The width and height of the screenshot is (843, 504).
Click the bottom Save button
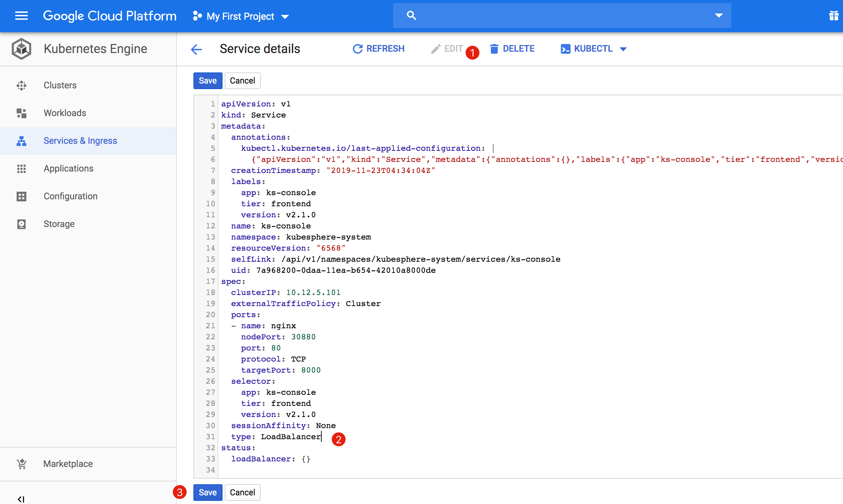coord(208,492)
